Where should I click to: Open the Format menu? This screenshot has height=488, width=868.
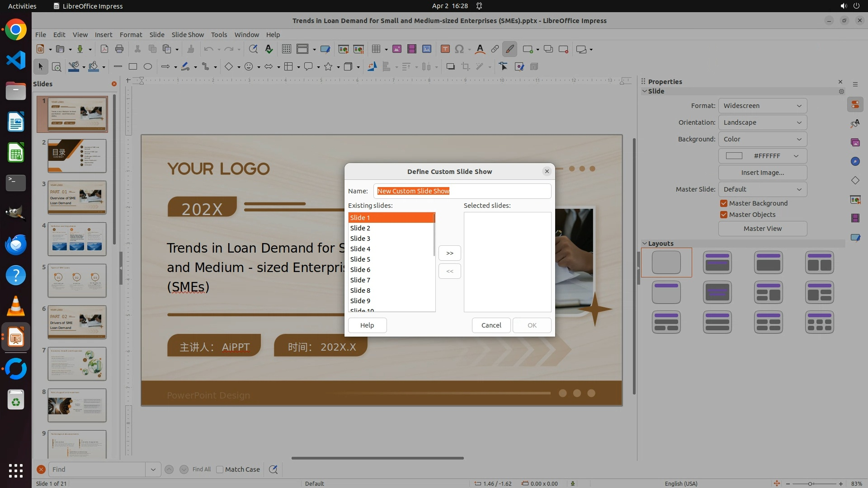(x=131, y=35)
